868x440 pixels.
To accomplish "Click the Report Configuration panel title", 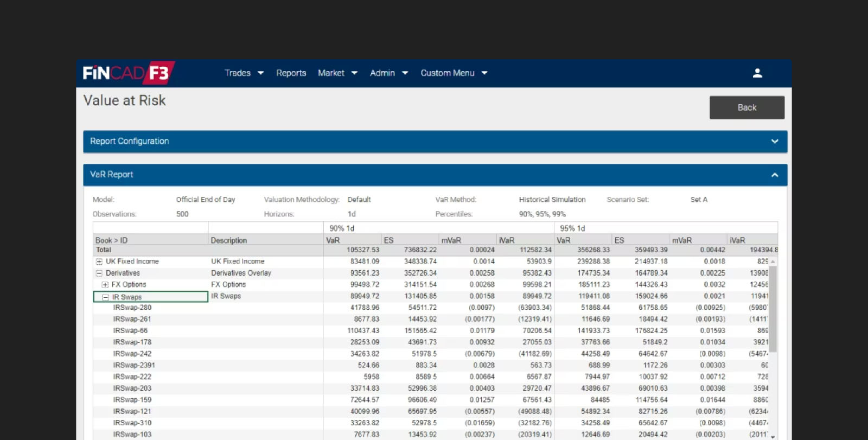I will pyautogui.click(x=130, y=141).
